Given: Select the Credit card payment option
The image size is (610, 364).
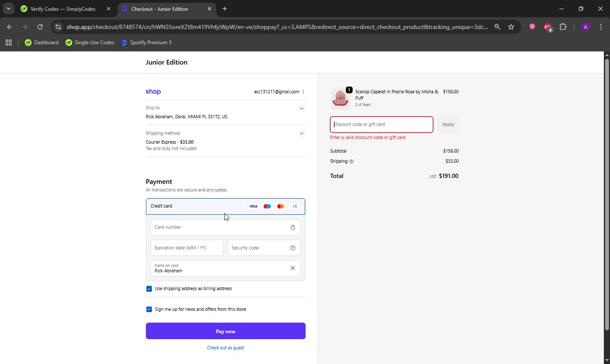Looking at the screenshot, I should point(225,206).
